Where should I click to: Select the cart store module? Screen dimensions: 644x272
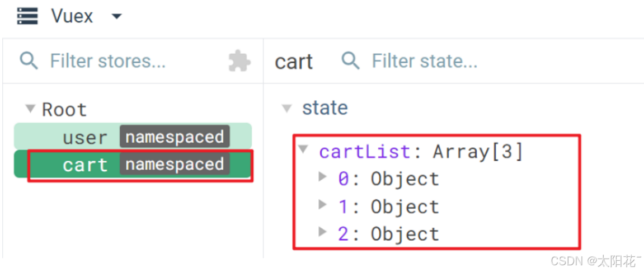pos(133,164)
